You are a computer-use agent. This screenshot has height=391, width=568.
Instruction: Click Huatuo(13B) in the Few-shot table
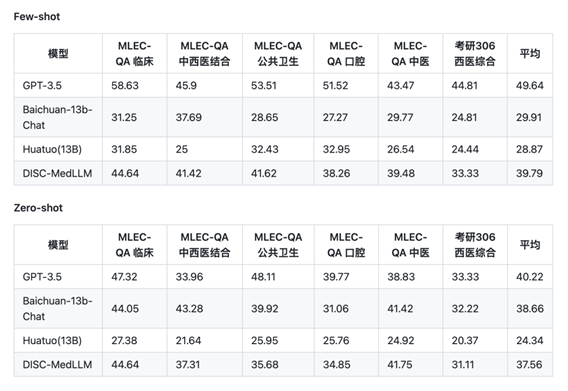52,149
